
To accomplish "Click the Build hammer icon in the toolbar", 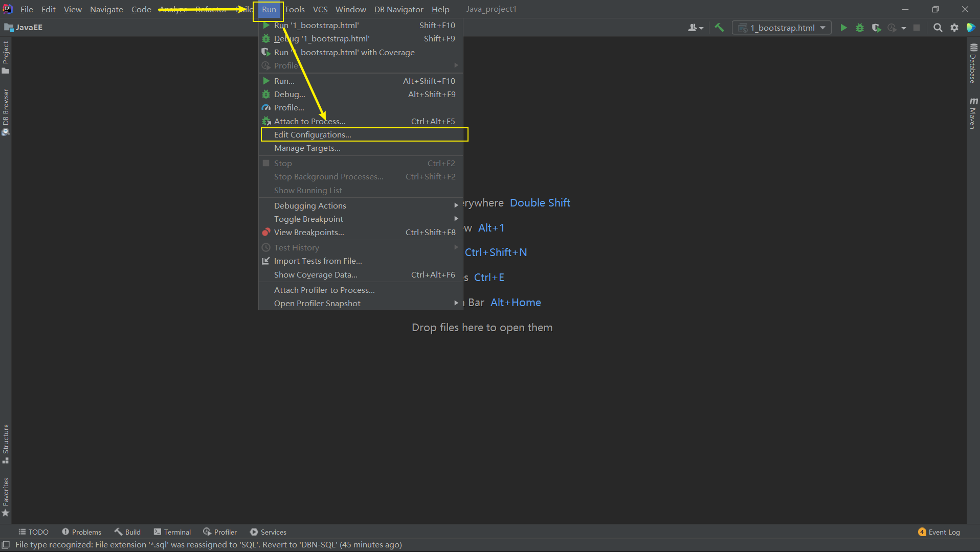I will 719,28.
